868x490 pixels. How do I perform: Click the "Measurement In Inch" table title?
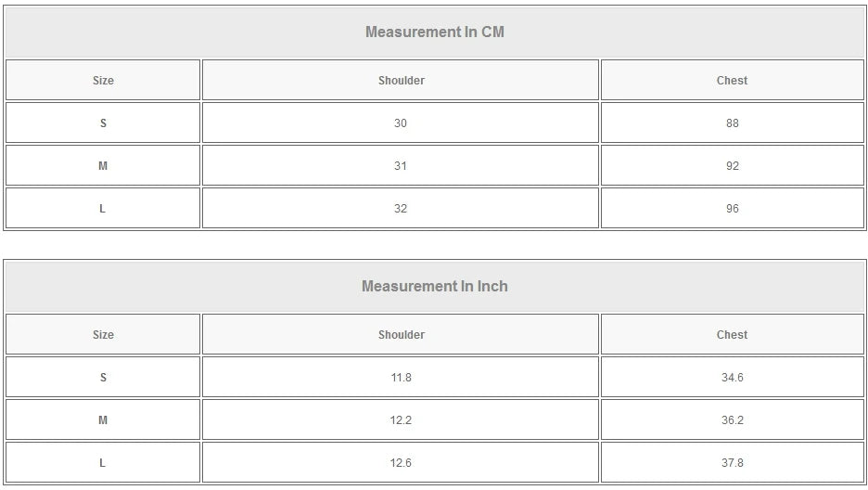[434, 287]
